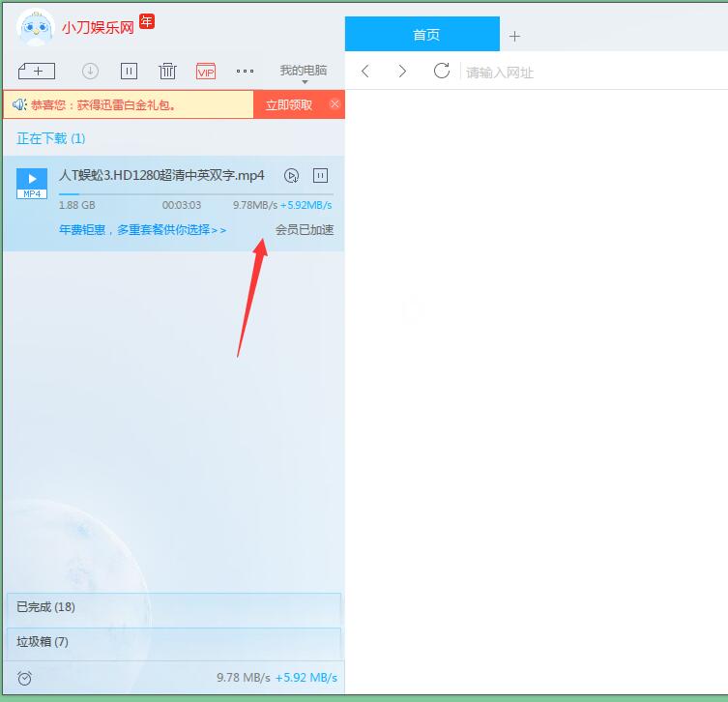Click the new download task icon

37,71
